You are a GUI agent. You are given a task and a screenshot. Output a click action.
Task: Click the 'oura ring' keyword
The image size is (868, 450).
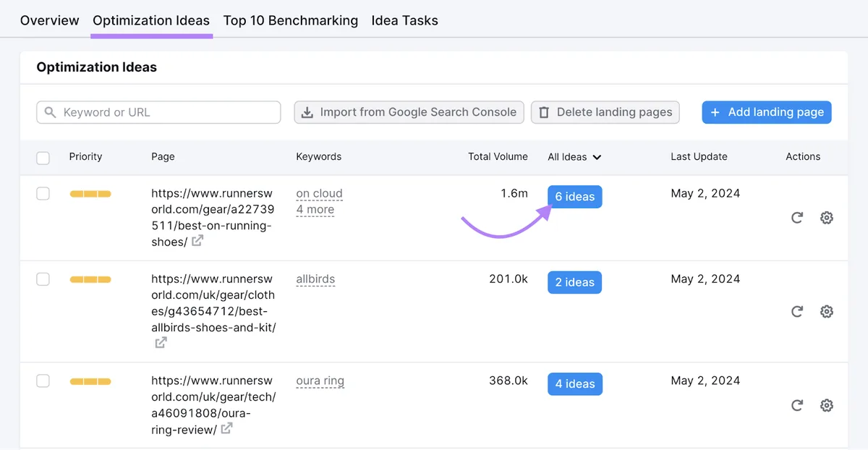click(320, 381)
